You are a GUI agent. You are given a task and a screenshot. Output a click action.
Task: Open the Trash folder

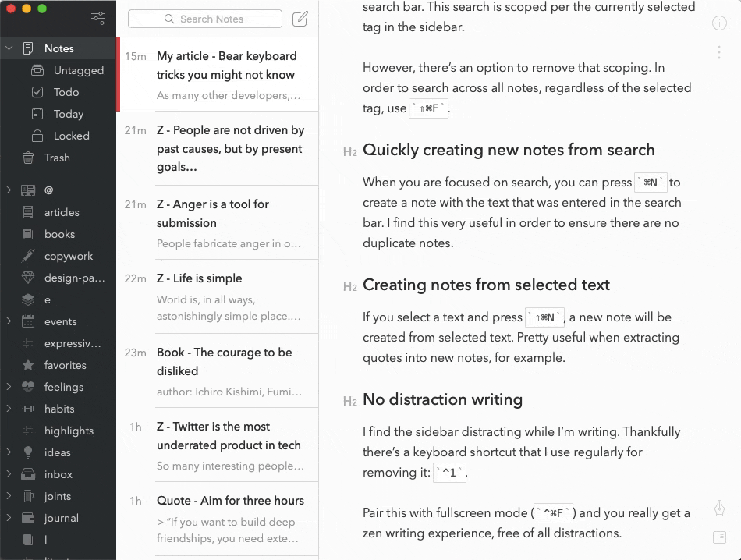pos(57,158)
